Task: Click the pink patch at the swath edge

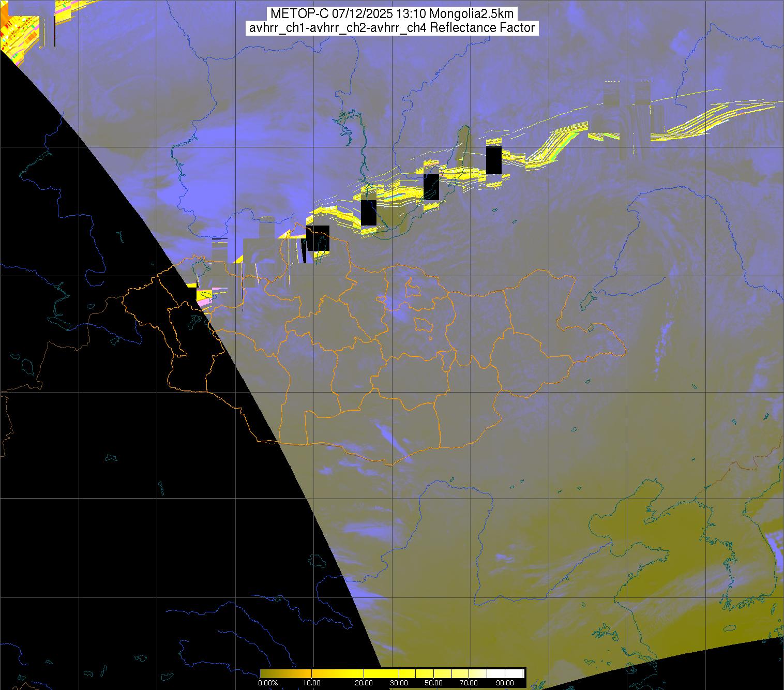Action: click(x=205, y=300)
